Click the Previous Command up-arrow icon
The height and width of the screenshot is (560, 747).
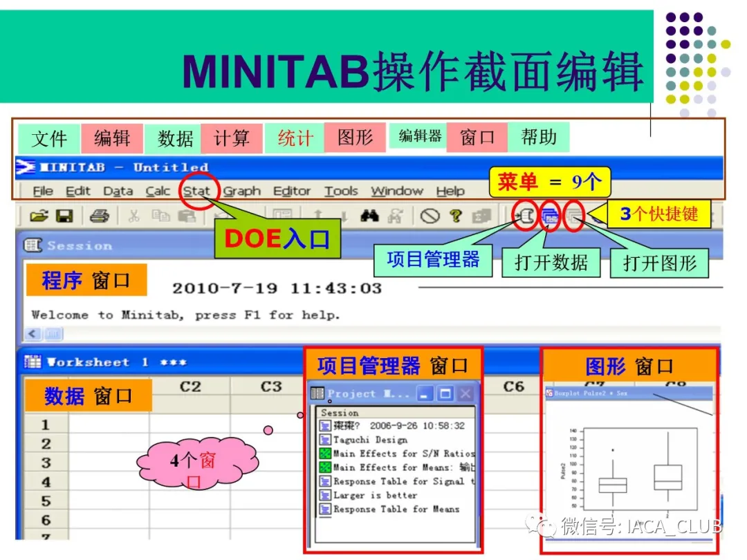pos(318,216)
